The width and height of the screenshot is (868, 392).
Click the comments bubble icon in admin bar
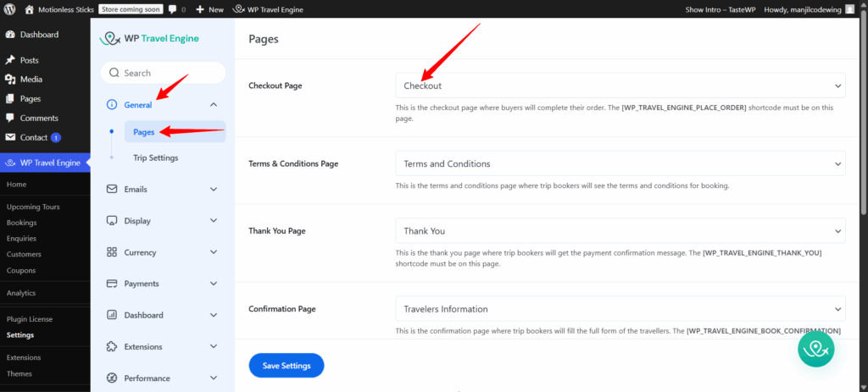tap(172, 9)
